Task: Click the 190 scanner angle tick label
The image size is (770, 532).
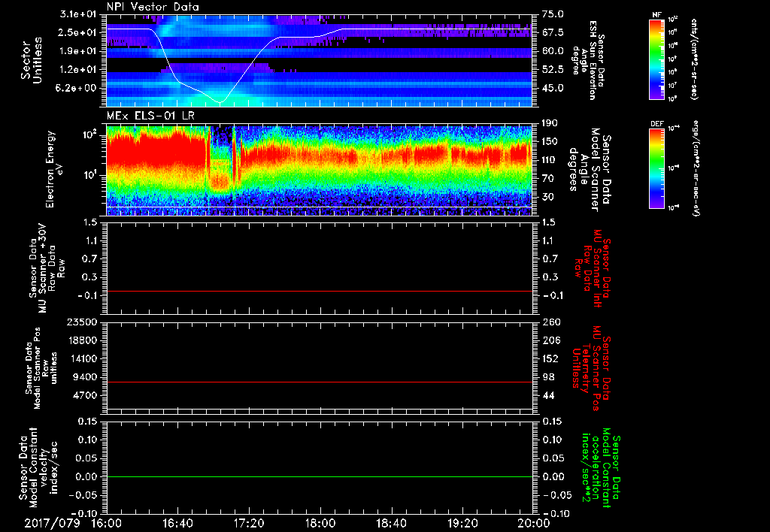Action: (x=550, y=123)
